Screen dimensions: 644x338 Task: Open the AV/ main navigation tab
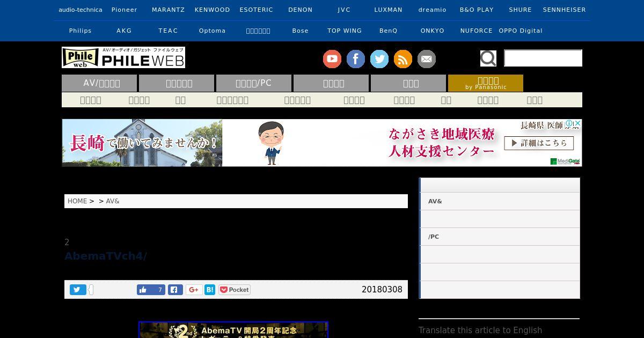(x=99, y=83)
